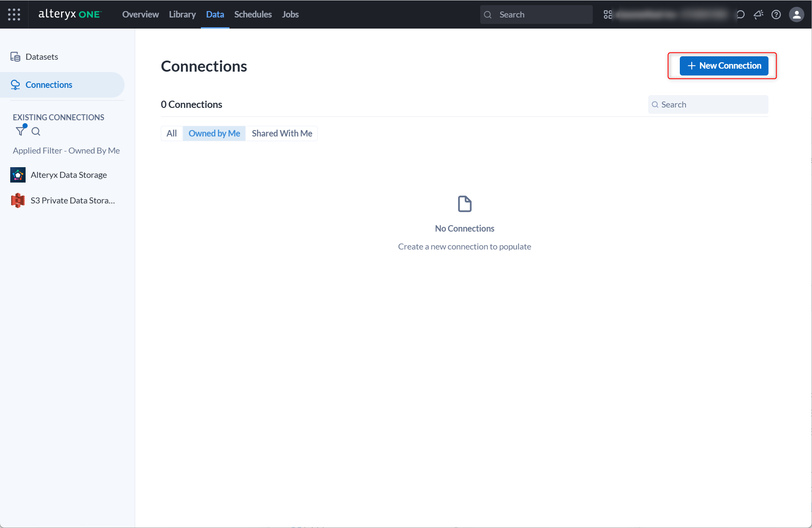The height and width of the screenshot is (528, 812).
Task: Open Datasets in the sidebar
Action: pyautogui.click(x=62, y=57)
